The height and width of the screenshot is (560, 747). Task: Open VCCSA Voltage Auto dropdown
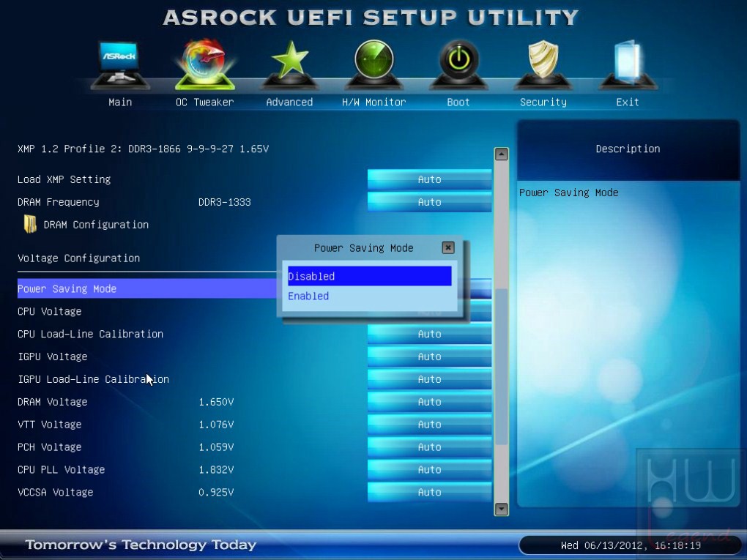[x=429, y=493]
